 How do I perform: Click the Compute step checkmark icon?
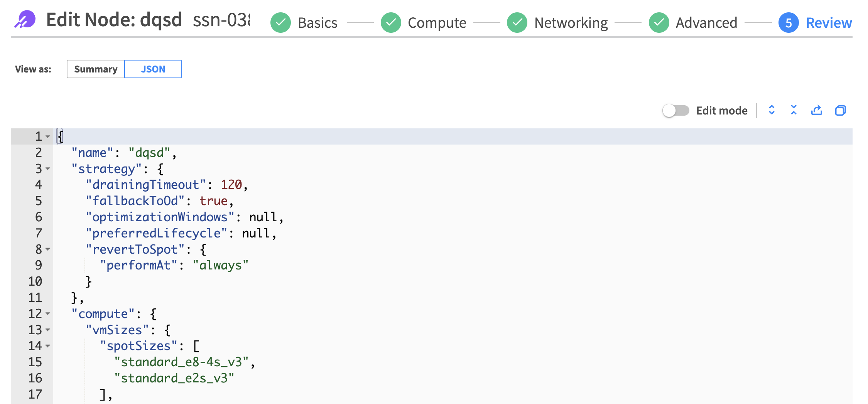point(391,23)
